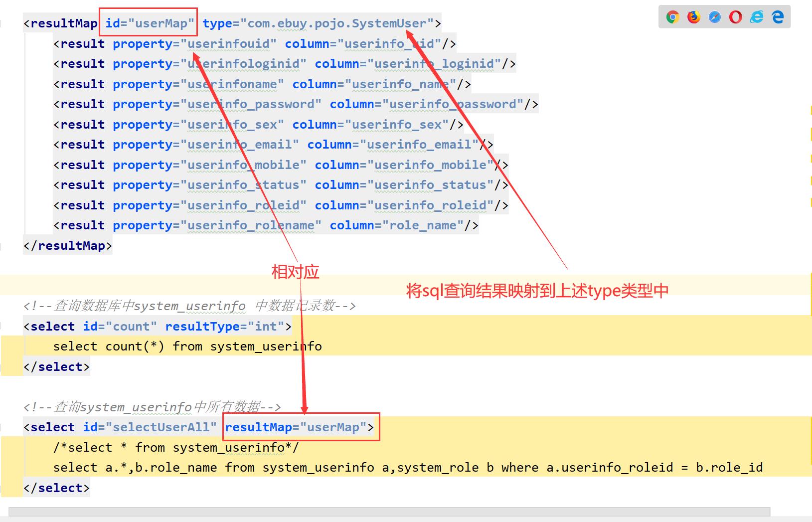This screenshot has height=522, width=812.
Task: Click the column value "userinfo_roleid" in result tag
Action: (430, 205)
